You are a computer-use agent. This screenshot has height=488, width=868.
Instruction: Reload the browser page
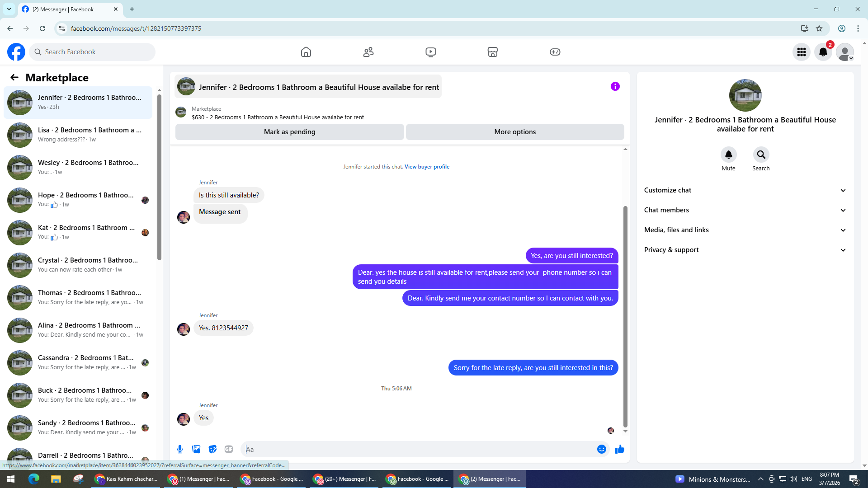coord(42,28)
